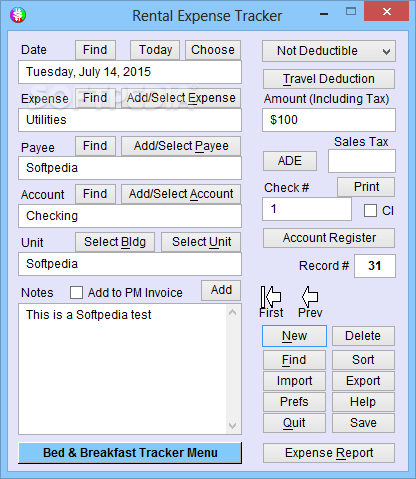Quit the application
The width and height of the screenshot is (416, 479).
(x=294, y=423)
